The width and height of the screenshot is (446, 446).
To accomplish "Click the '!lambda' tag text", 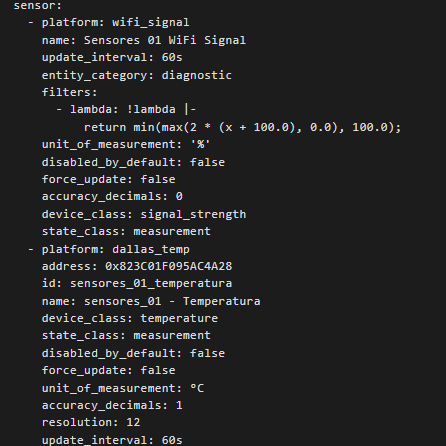I will (x=151, y=109).
